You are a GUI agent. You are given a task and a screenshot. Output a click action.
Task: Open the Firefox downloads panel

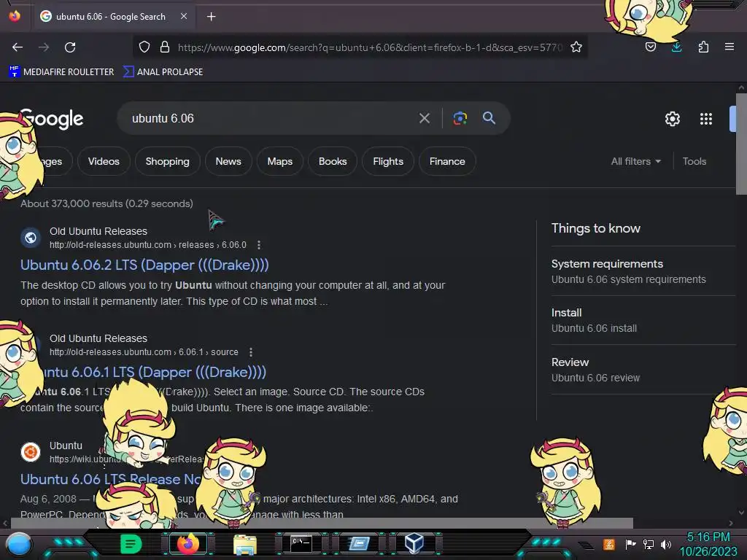[676, 47]
